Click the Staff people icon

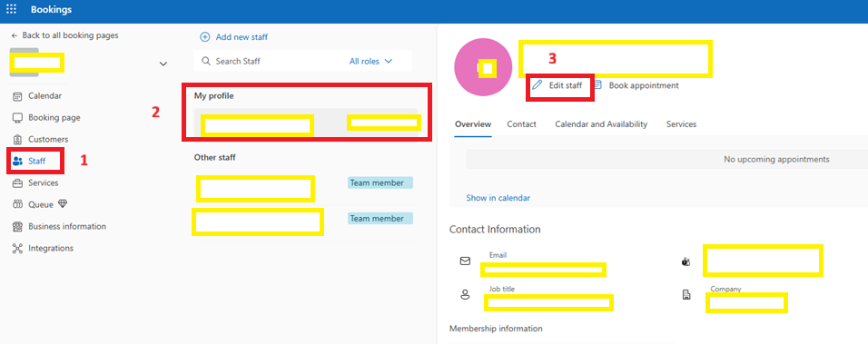click(x=17, y=161)
